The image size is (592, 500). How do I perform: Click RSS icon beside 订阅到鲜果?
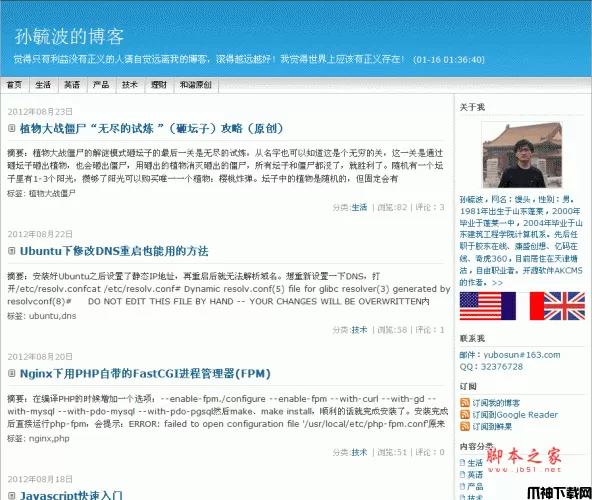(465, 426)
